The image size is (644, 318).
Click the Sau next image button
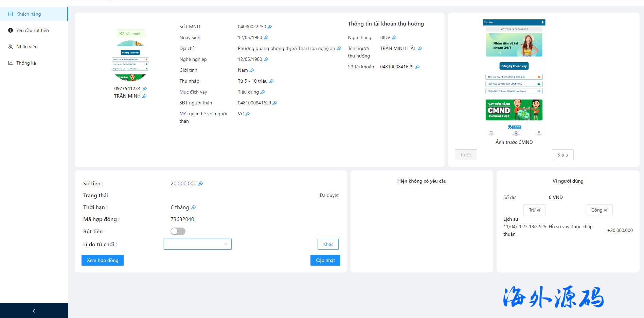point(562,155)
